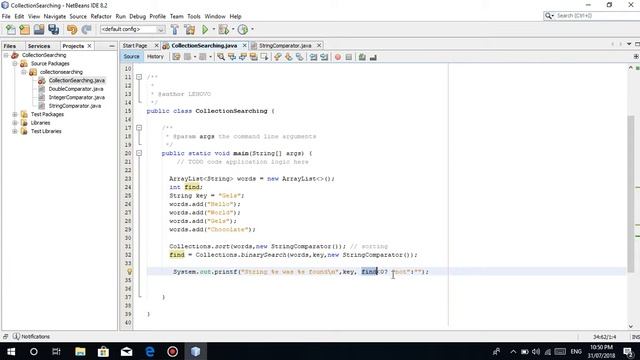The width and height of the screenshot is (640, 360).
Task: Open the File menu
Action: (x=6, y=16)
